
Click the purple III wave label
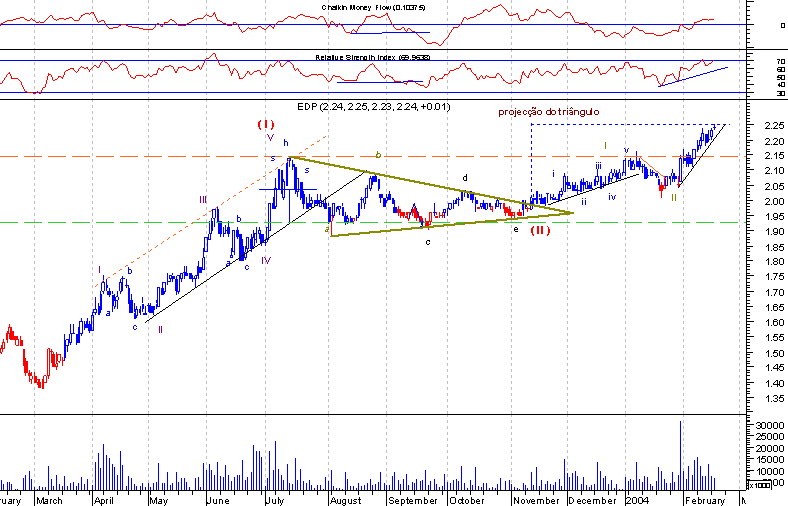point(203,199)
